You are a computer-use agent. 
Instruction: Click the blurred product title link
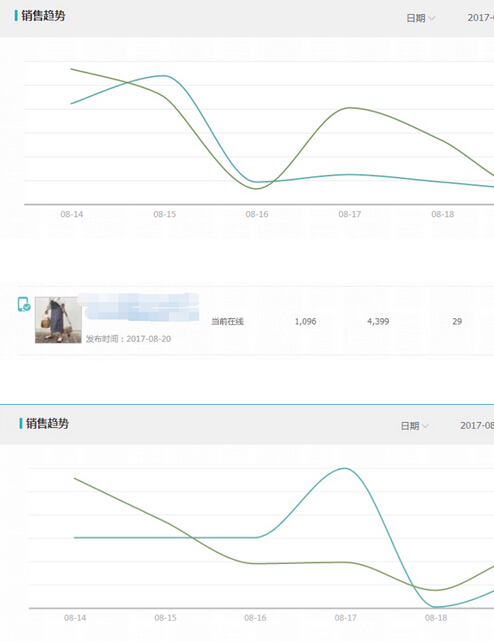(x=138, y=307)
